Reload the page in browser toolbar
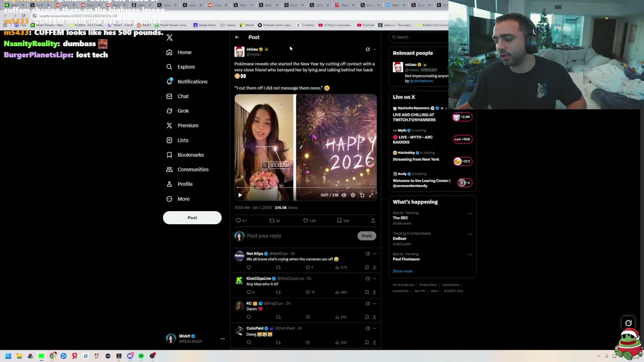The height and width of the screenshot is (362, 644). (x=23, y=16)
